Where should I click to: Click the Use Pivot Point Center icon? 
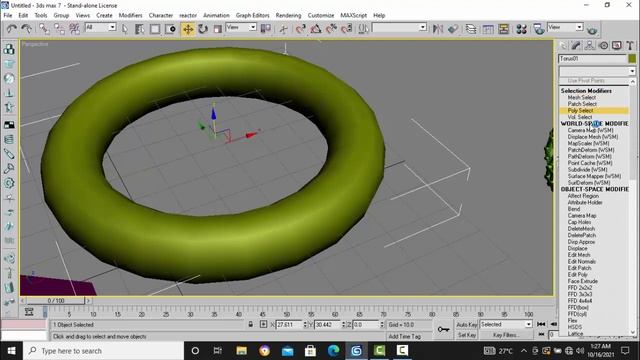266,29
